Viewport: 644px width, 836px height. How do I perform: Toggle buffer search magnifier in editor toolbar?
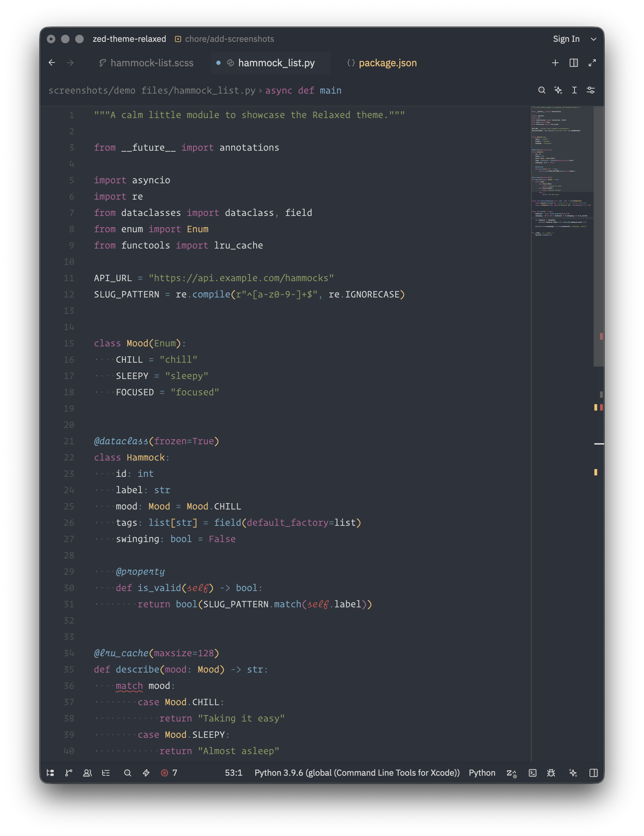pos(542,90)
